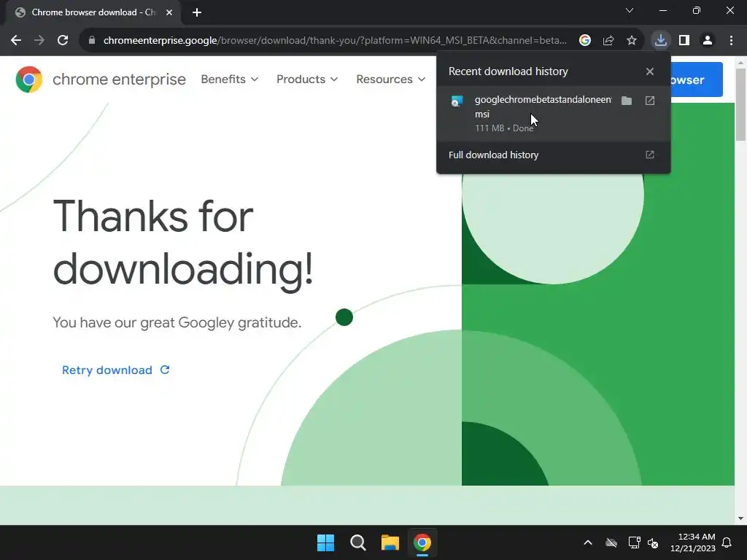View site information via the lock icon
Viewport: 747px width, 560px height.
(92, 41)
